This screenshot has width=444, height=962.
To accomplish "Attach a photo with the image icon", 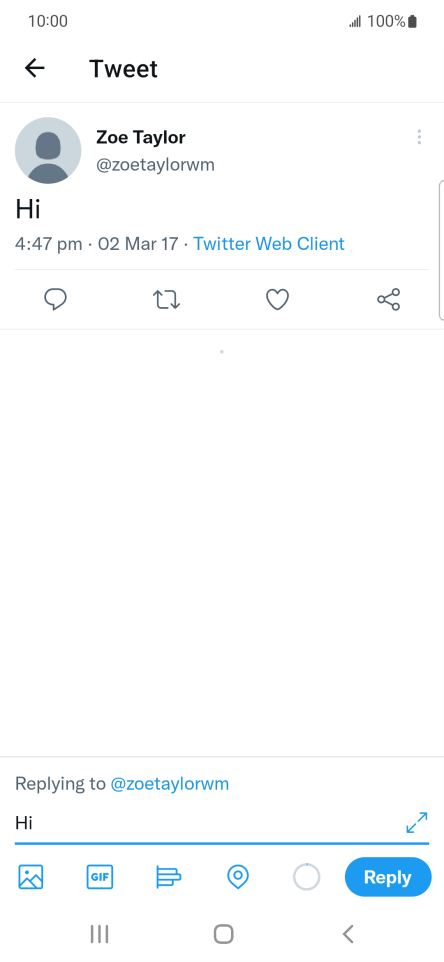I will (x=31, y=877).
